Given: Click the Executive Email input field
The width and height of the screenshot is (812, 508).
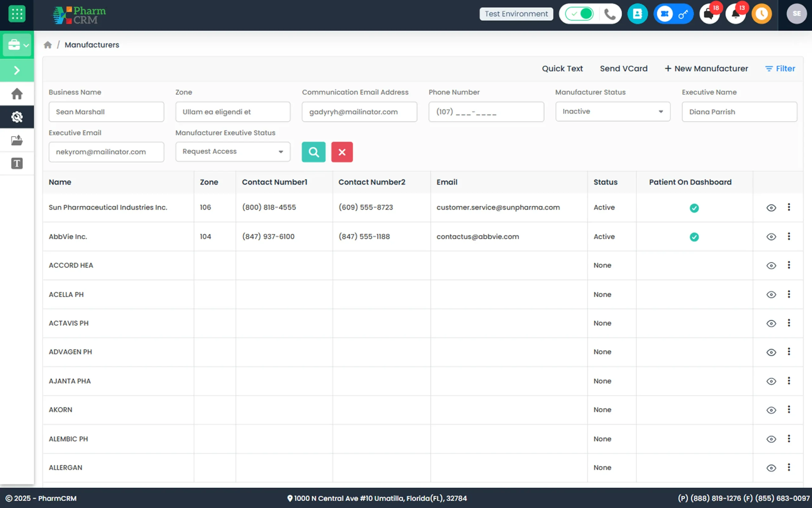Looking at the screenshot, I should tap(106, 152).
